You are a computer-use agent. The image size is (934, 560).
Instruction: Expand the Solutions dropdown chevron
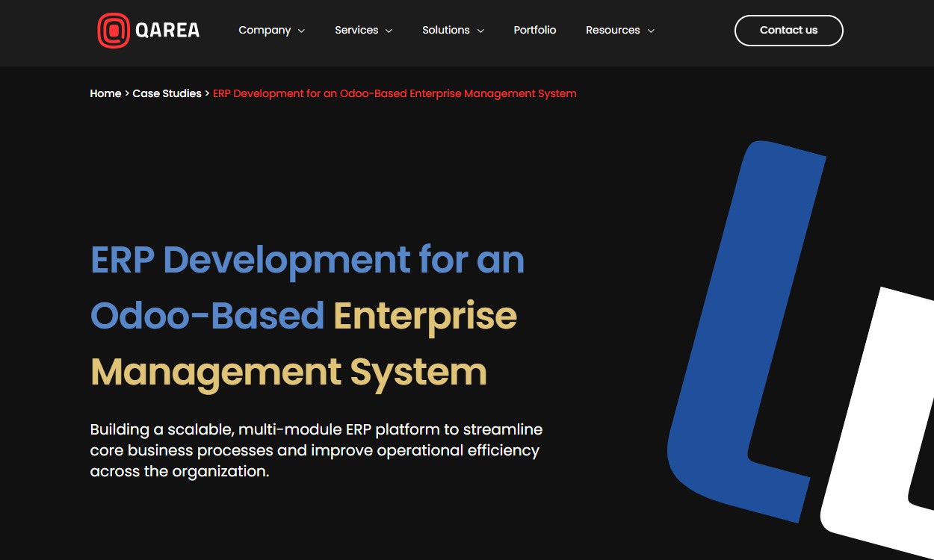tap(480, 31)
